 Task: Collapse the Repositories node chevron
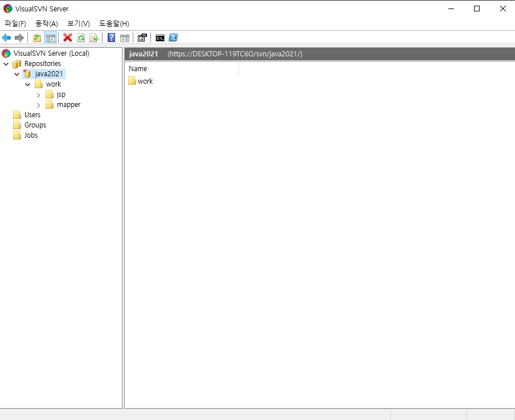click(x=6, y=64)
